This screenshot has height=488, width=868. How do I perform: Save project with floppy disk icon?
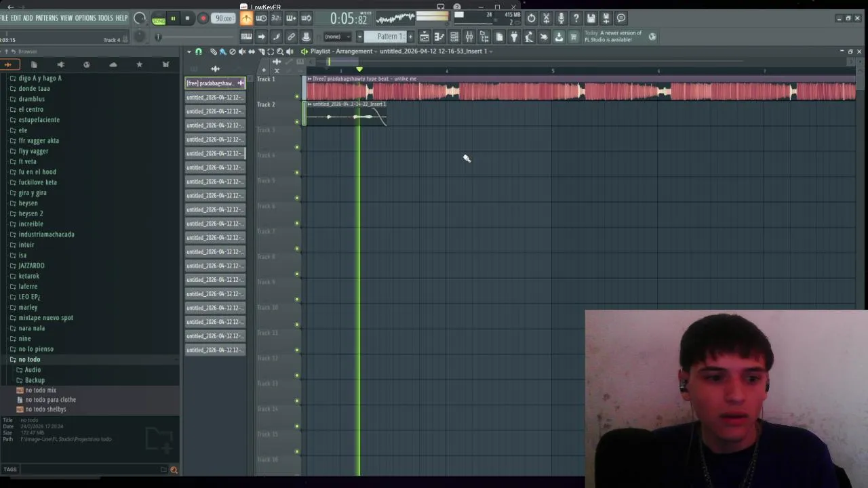pyautogui.click(x=591, y=18)
